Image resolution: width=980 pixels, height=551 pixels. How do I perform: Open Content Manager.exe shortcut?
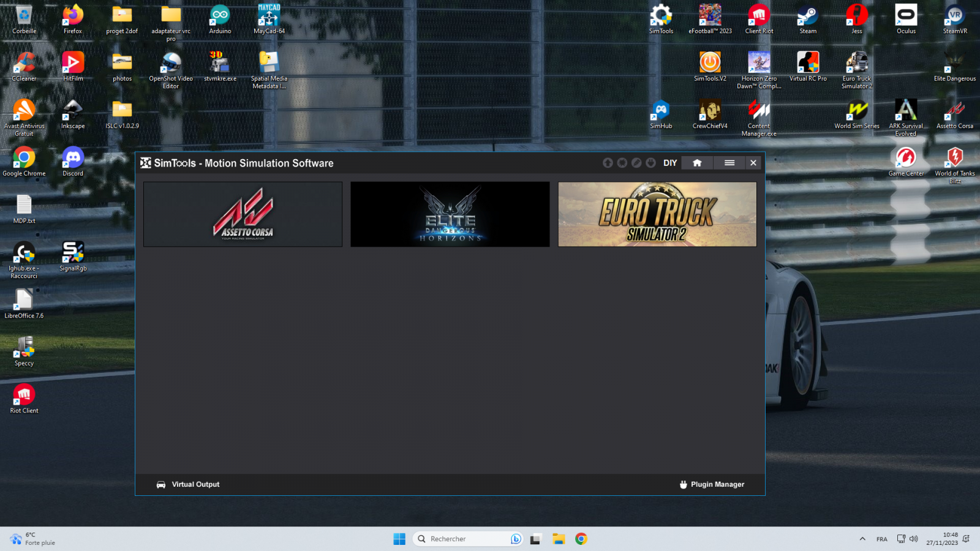[759, 118]
